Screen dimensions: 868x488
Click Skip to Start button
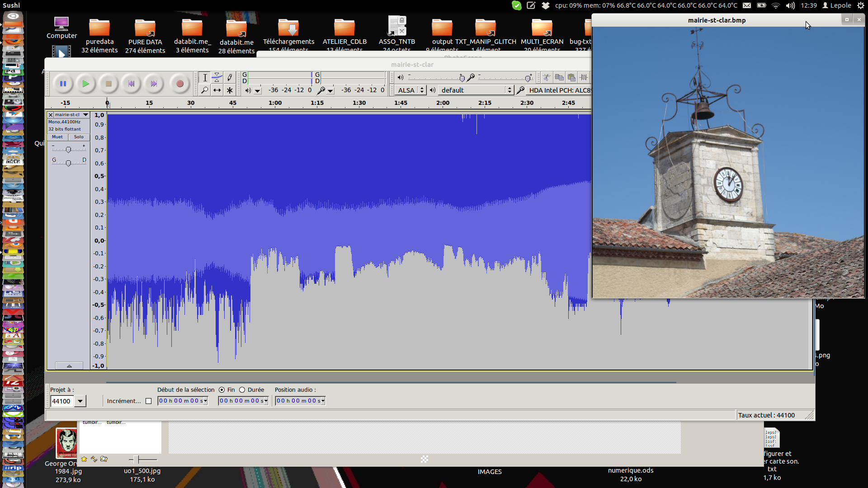[x=131, y=84]
